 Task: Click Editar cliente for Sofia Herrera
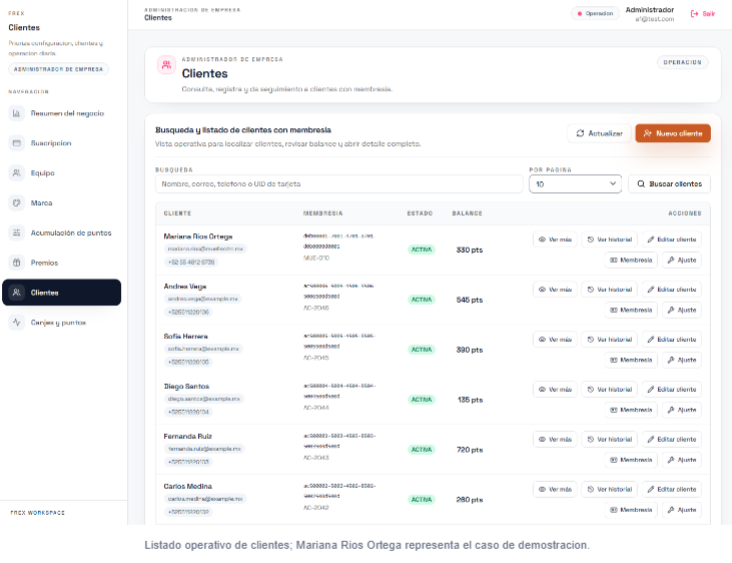coord(671,339)
